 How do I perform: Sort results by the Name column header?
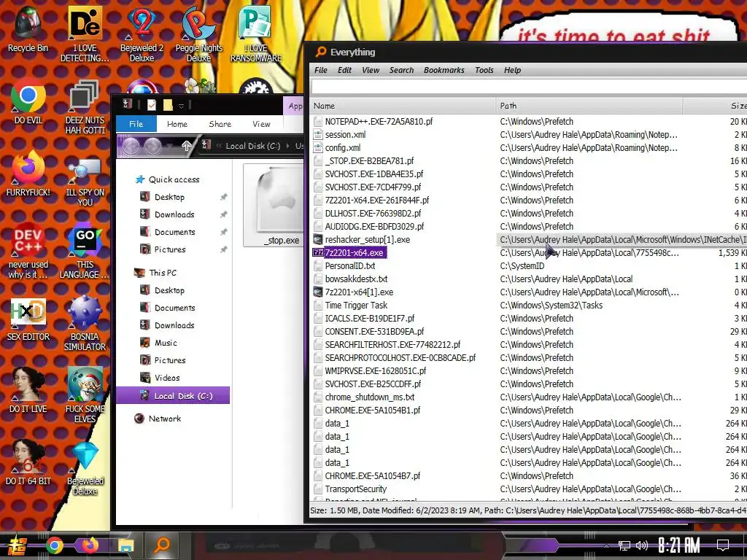coord(403,106)
